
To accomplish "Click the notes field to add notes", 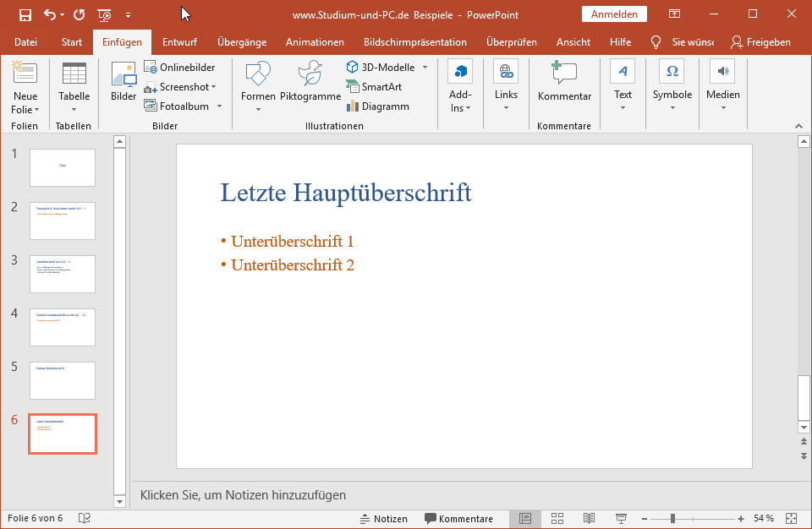I will click(469, 495).
